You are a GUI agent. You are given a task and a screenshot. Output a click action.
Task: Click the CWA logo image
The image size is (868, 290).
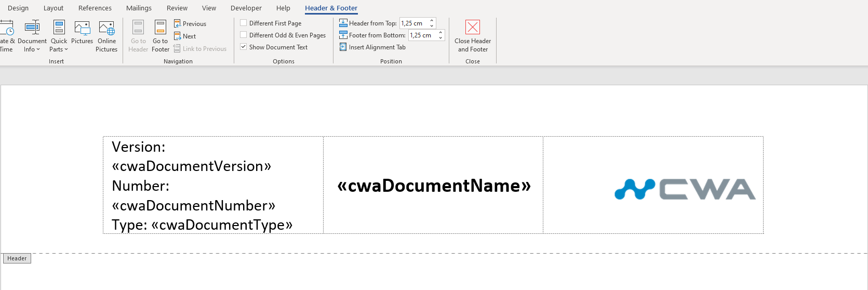(x=685, y=189)
